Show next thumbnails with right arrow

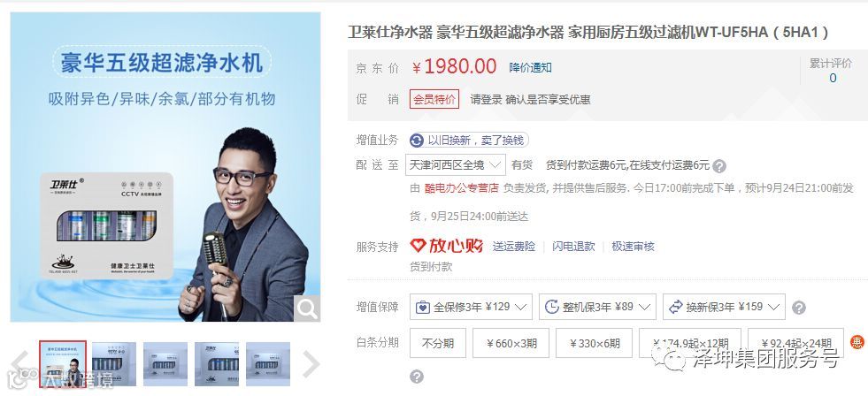pyautogui.click(x=311, y=364)
